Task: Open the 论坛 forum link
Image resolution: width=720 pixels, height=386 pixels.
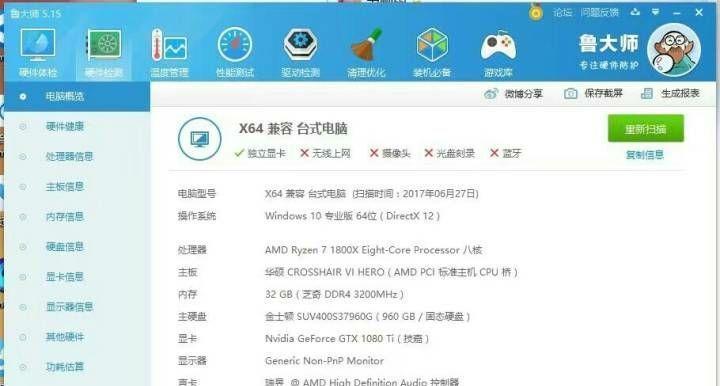Action: click(x=562, y=12)
